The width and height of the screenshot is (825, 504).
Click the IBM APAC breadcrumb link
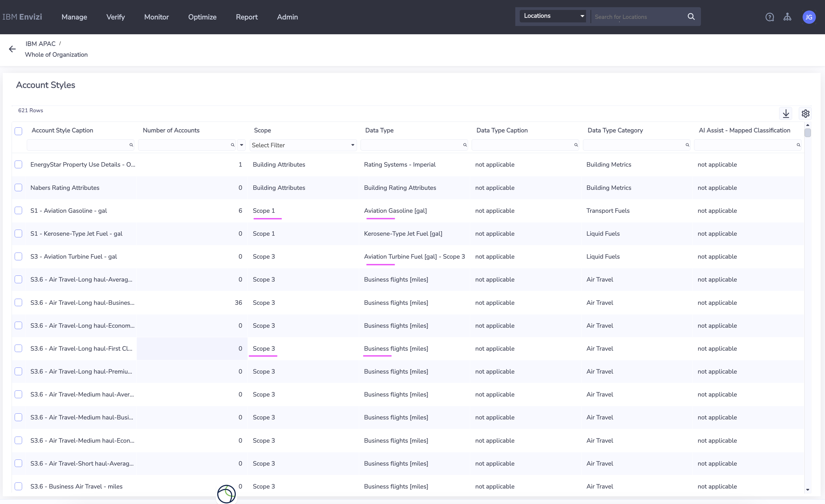click(x=41, y=44)
